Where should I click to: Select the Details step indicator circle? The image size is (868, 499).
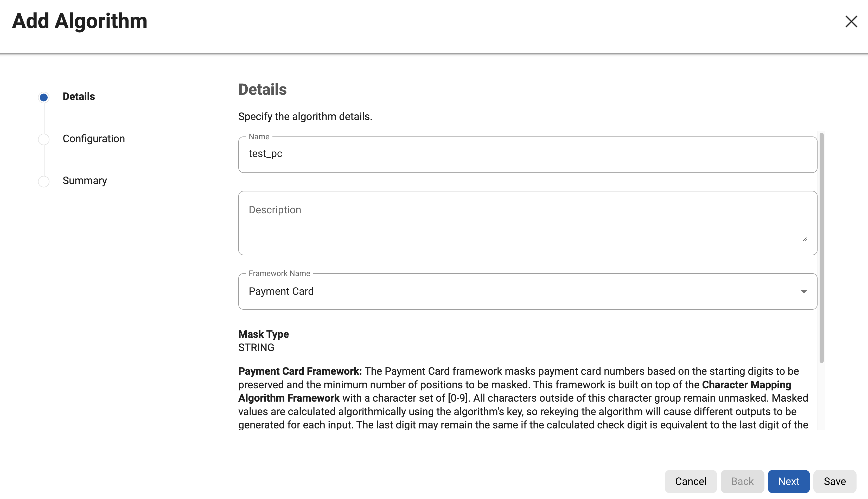[x=43, y=97]
